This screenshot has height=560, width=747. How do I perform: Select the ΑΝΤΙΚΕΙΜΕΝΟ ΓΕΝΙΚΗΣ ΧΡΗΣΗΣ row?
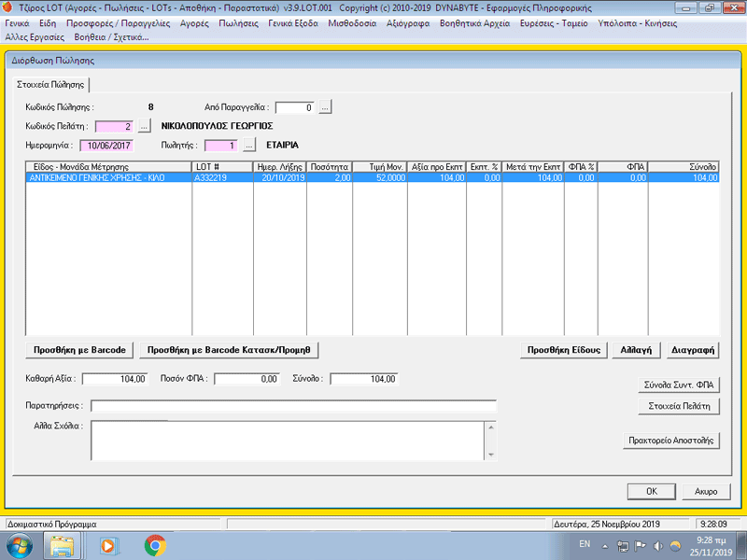(x=372, y=177)
